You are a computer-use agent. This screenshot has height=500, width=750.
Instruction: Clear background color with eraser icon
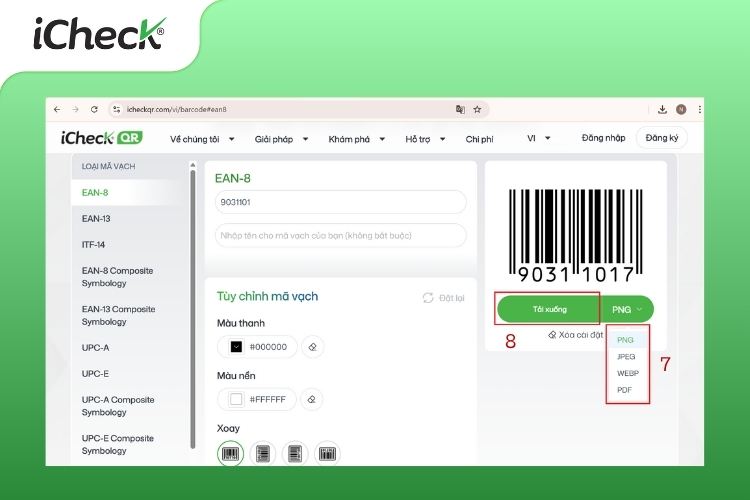(x=311, y=399)
